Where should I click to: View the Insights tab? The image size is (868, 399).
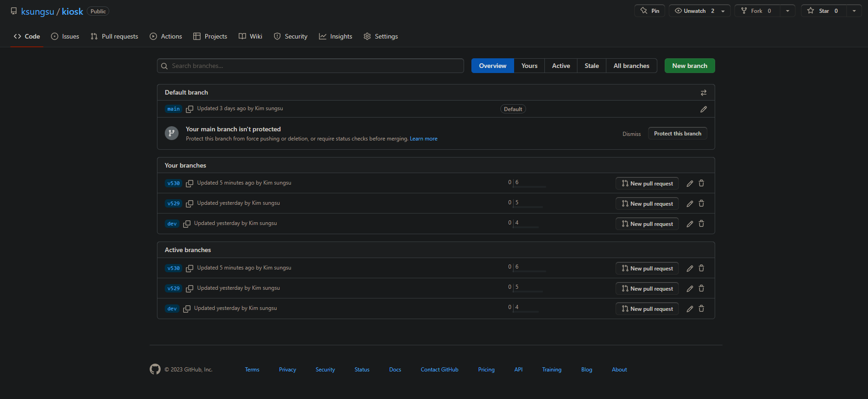coord(336,36)
